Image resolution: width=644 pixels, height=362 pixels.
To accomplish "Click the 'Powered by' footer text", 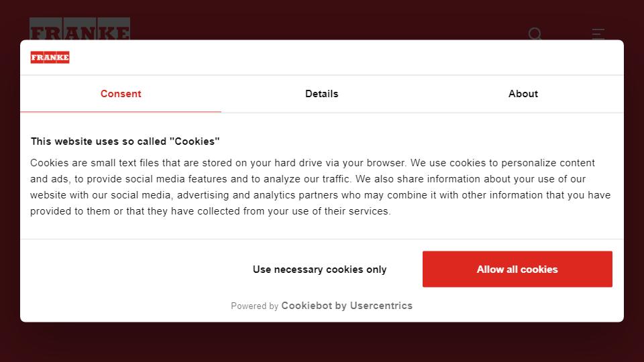I will pos(255,306).
